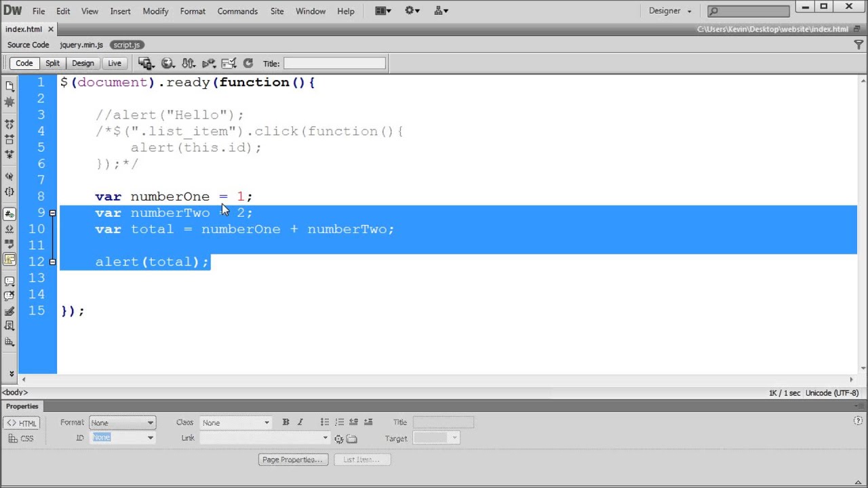Viewport: 868px width, 488px height.
Task: Click the collapse marker on line 12
Action: [52, 262]
